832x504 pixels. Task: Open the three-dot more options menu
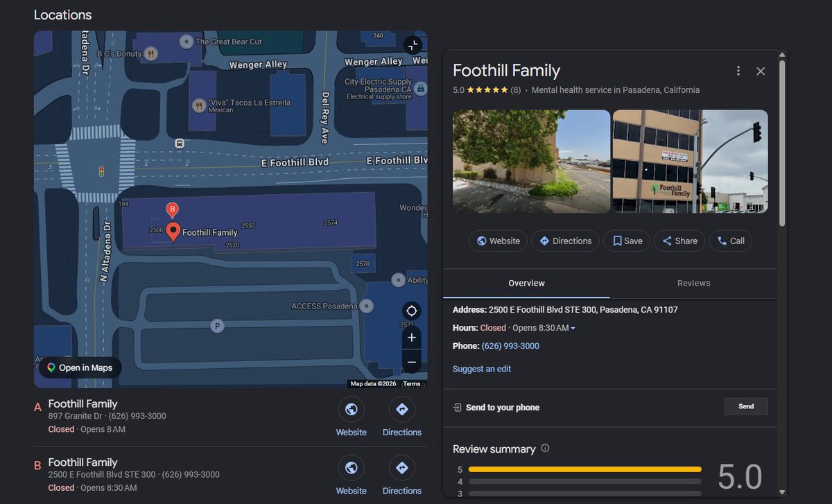click(738, 71)
